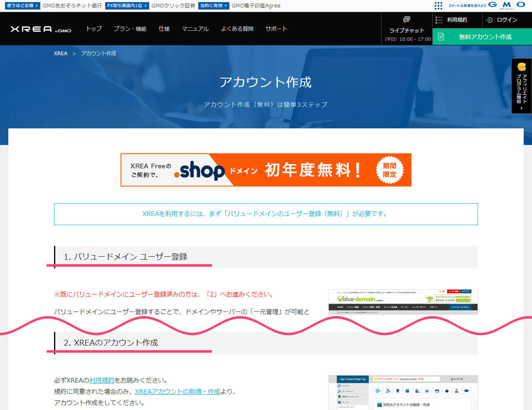Click the .shop domain promotion banner
532x410 pixels.
[x=266, y=170]
